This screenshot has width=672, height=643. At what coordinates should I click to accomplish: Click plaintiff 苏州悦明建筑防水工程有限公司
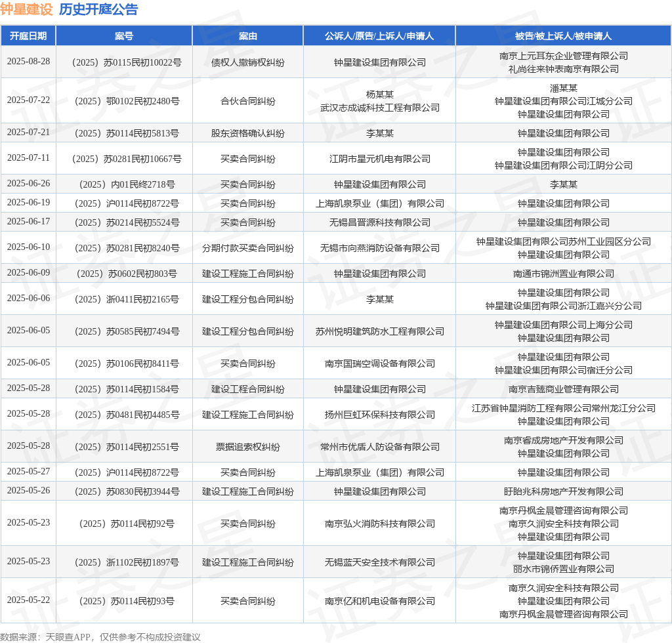[x=379, y=331]
